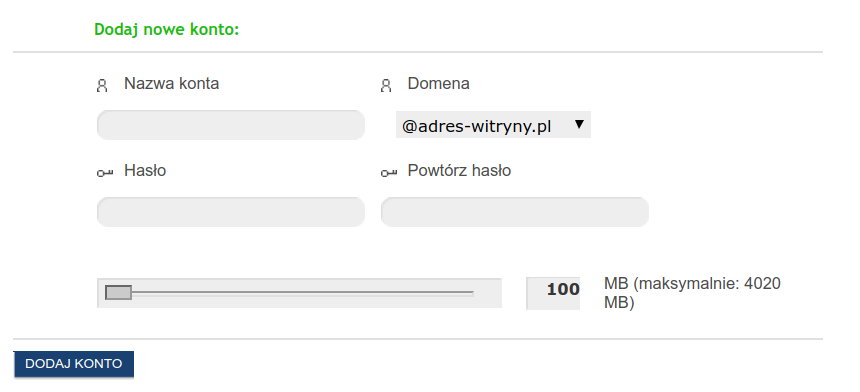This screenshot has width=860, height=392.
Task: Click the Domena label text
Action: coord(438,84)
